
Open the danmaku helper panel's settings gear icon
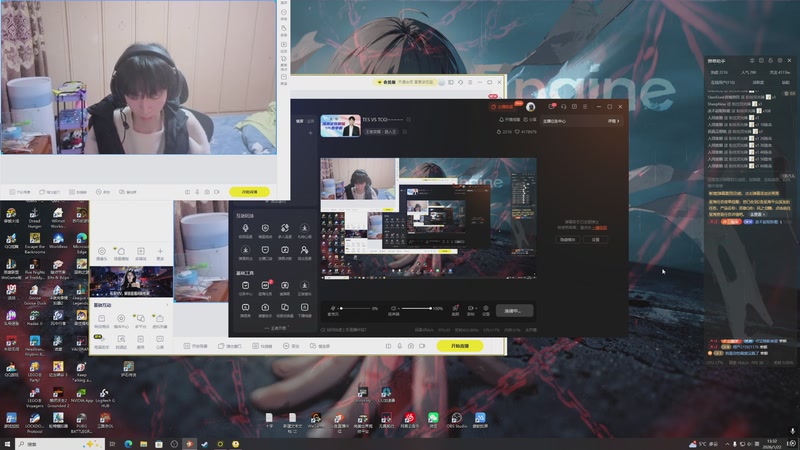[x=780, y=61]
